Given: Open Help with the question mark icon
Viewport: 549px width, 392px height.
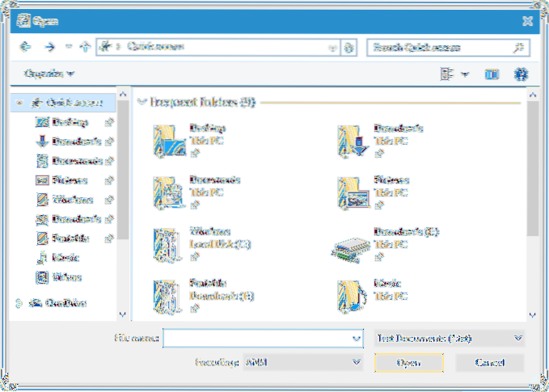Looking at the screenshot, I should click(x=522, y=74).
